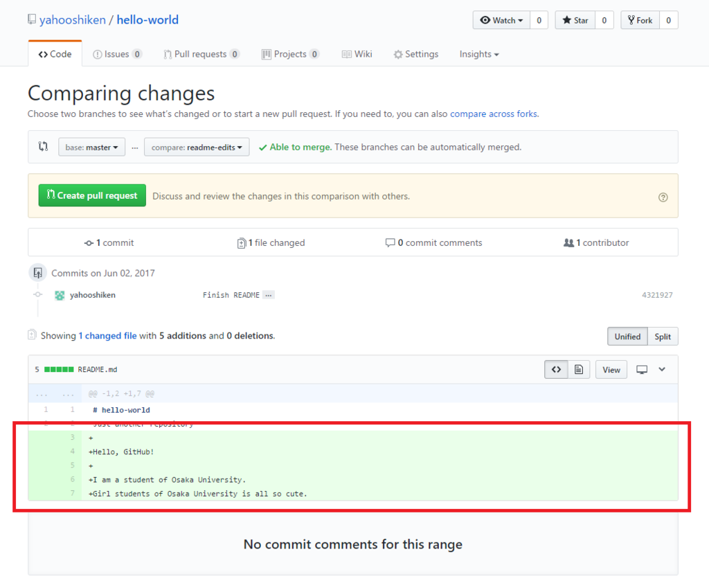Click the Watch count showing 0
Viewport: 709px width, 588px height.
(x=539, y=20)
